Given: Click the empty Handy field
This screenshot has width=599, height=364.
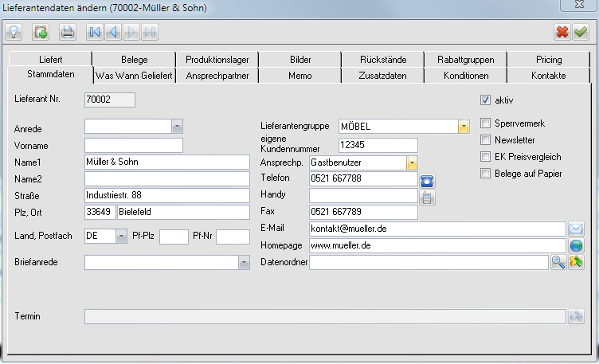Looking at the screenshot, I should click(363, 195).
